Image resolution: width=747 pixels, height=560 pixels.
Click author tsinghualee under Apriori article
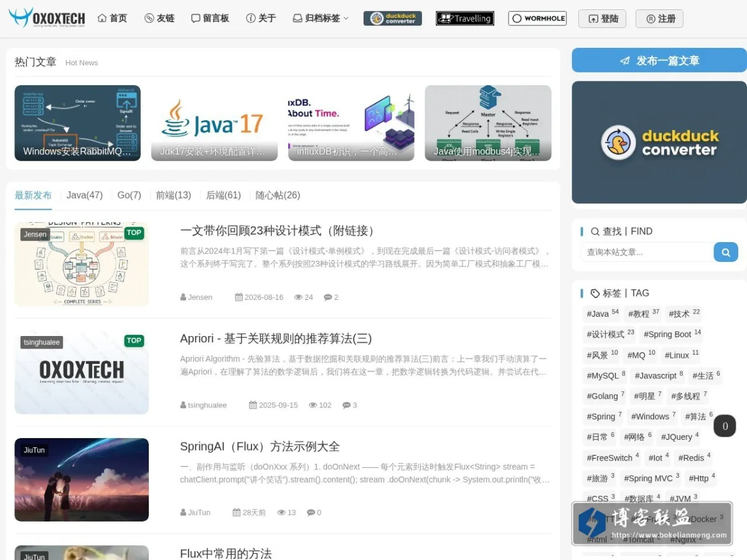click(207, 405)
